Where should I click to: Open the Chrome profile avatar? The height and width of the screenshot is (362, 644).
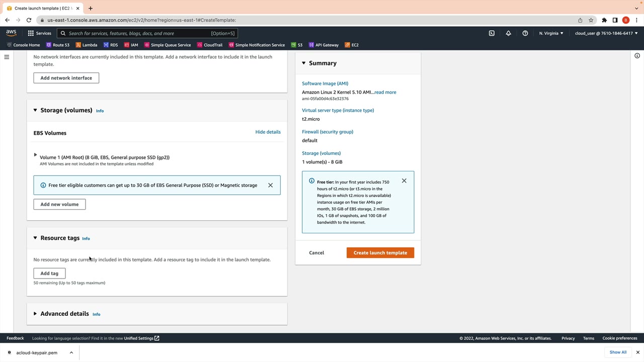(x=626, y=20)
